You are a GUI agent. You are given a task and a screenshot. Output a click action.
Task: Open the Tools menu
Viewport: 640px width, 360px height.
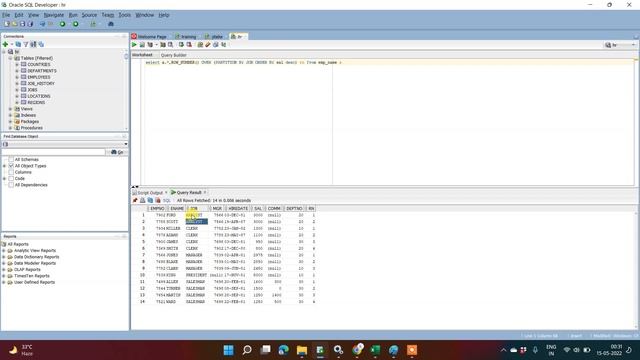point(124,15)
